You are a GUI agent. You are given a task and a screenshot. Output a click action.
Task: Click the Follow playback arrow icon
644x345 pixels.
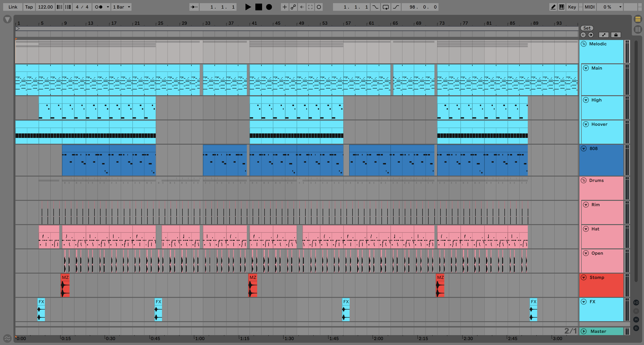[x=194, y=7]
